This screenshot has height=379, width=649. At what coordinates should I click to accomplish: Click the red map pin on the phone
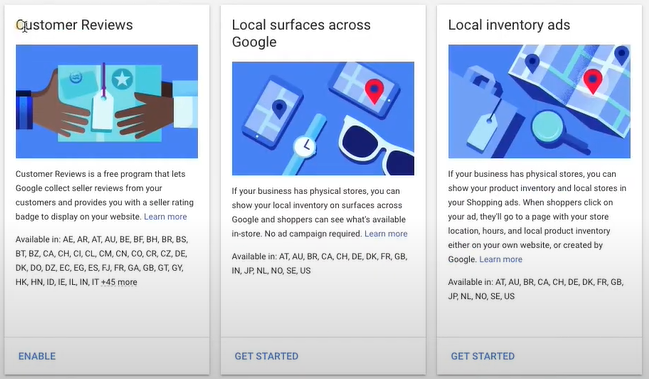(374, 91)
